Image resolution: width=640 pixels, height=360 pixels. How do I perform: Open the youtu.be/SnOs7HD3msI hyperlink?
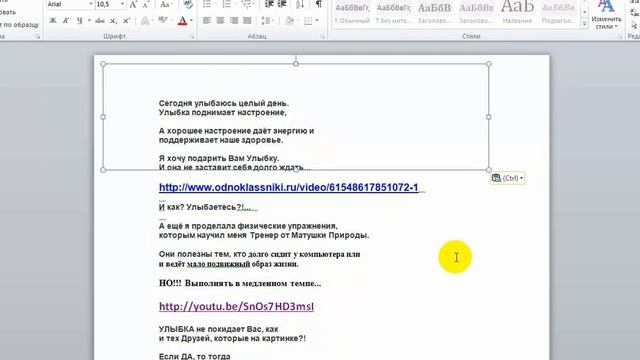236,306
